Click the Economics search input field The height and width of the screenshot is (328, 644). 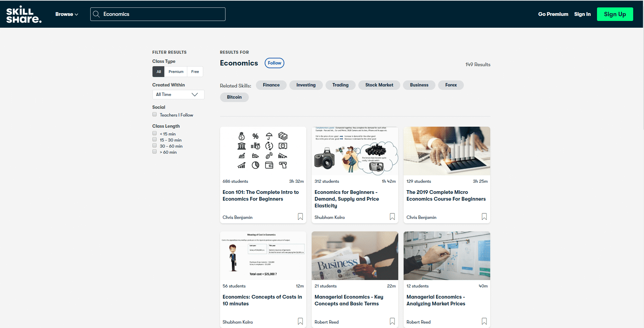coord(158,14)
